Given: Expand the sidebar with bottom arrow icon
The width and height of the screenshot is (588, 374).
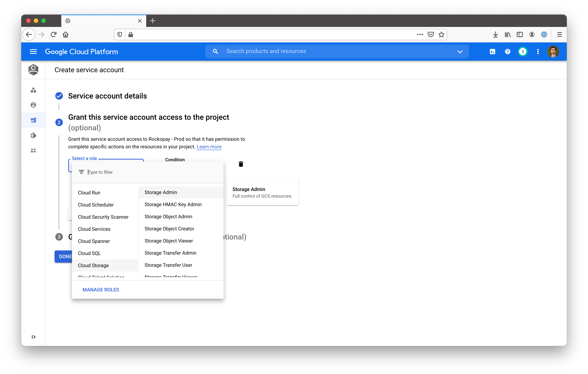Looking at the screenshot, I should (34, 337).
